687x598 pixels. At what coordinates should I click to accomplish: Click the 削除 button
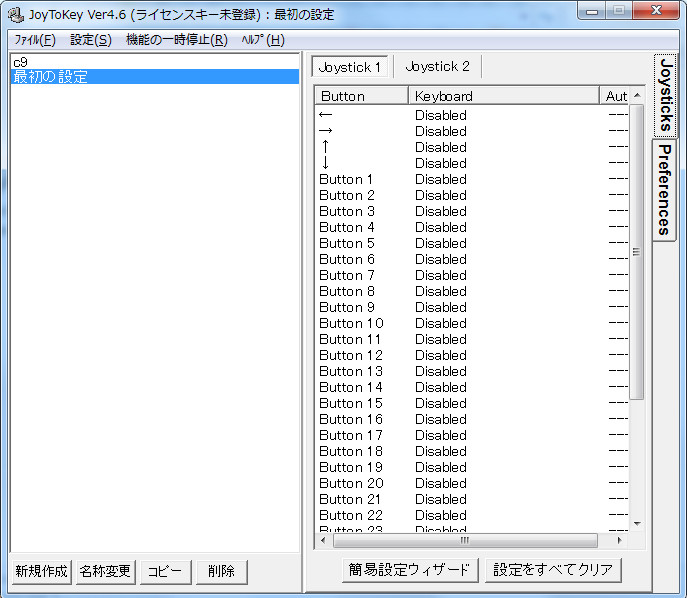pyautogui.click(x=221, y=571)
